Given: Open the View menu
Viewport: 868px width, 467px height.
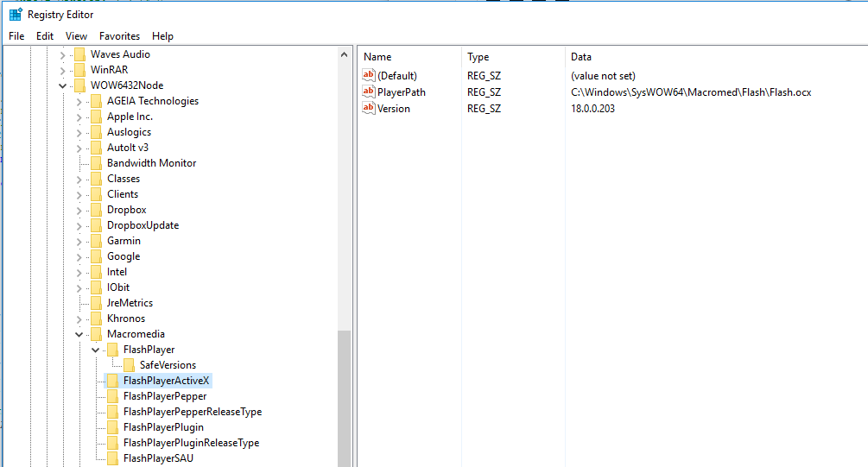Looking at the screenshot, I should coord(76,36).
